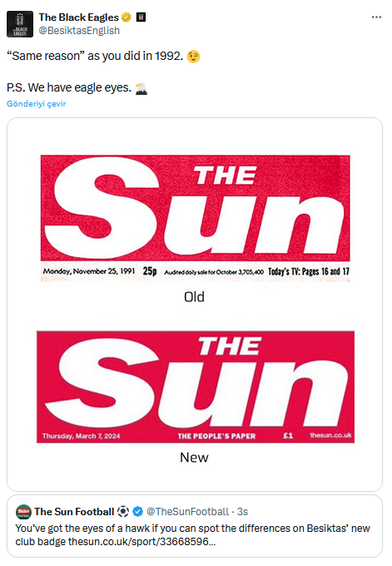
Task: Open The Sun Football avatar
Action: [23, 512]
